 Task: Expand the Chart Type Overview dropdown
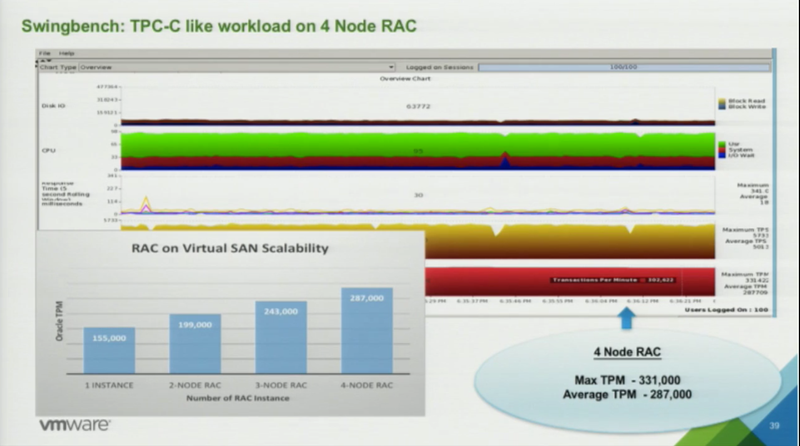coord(237,67)
